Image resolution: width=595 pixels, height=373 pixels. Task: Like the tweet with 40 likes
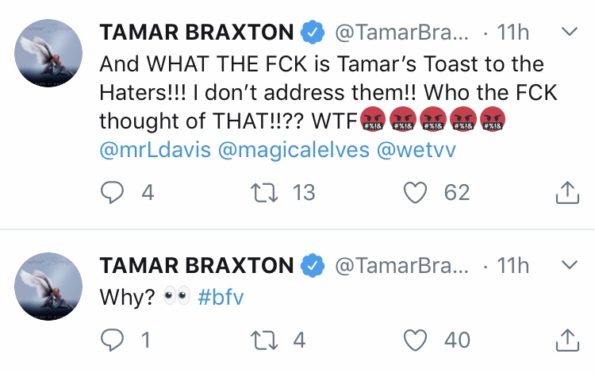point(415,340)
